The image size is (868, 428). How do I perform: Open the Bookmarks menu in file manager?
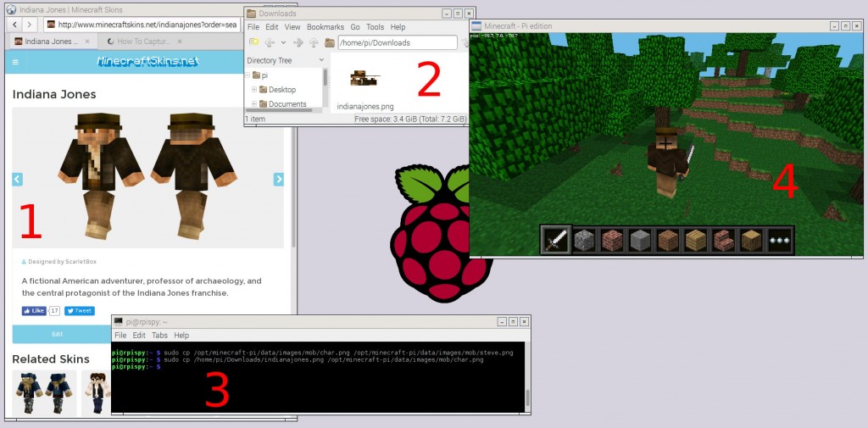(x=325, y=27)
